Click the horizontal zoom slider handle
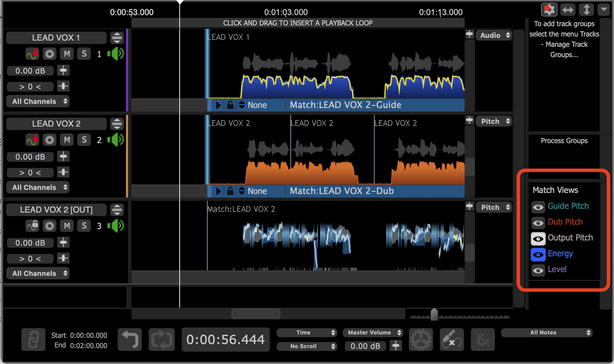Viewport: 614px width, 364px height. click(434, 314)
